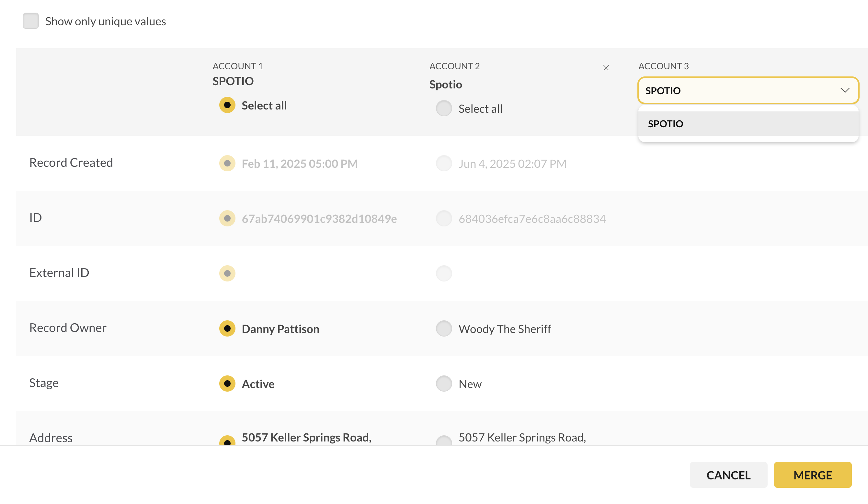Click the Spotio name under Account 2
This screenshot has width=868, height=504.
446,85
